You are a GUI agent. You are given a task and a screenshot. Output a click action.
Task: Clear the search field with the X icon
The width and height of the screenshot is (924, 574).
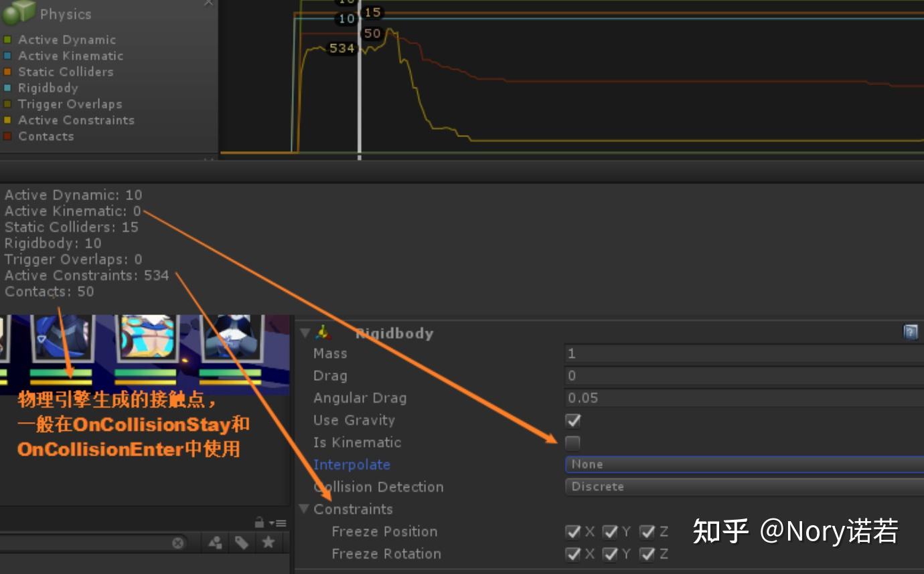coord(178,543)
